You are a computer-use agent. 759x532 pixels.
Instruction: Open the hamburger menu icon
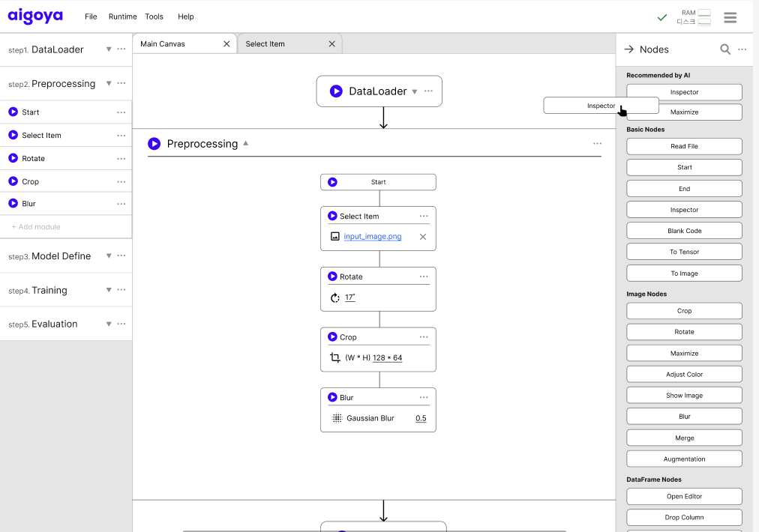pos(730,17)
